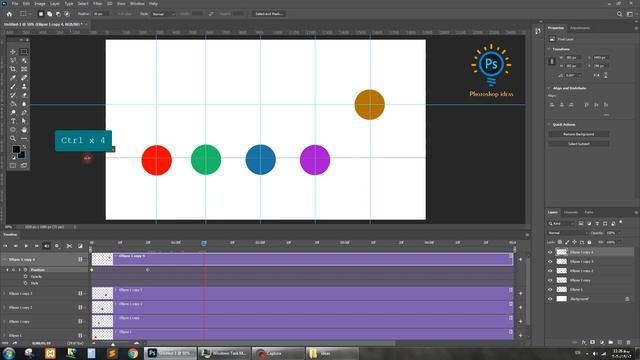Toggle the Position keyframe stopwatch
This screenshot has height=360, width=640.
pos(25,270)
